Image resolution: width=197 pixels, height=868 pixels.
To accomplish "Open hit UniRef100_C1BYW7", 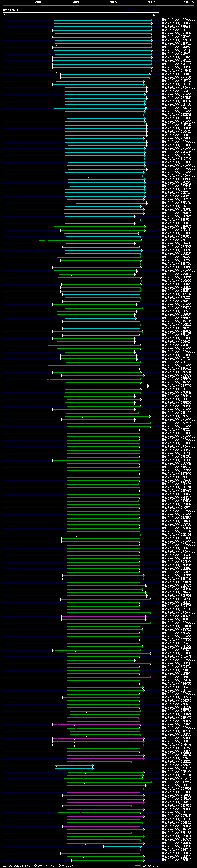I will click(177, 125).
